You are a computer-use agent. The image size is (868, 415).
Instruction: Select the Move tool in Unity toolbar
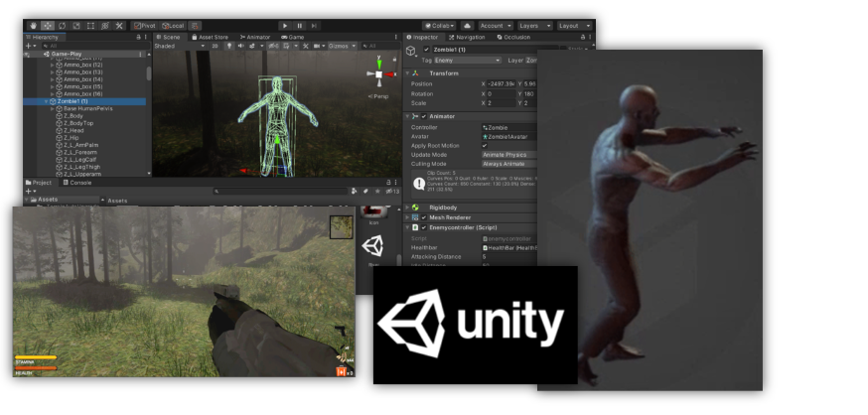48,26
